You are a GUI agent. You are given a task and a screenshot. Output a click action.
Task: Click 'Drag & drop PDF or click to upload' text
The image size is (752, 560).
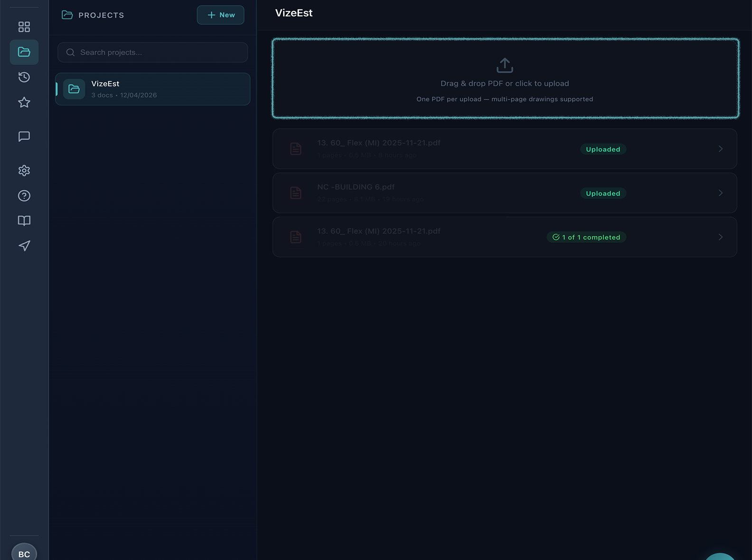tap(505, 84)
